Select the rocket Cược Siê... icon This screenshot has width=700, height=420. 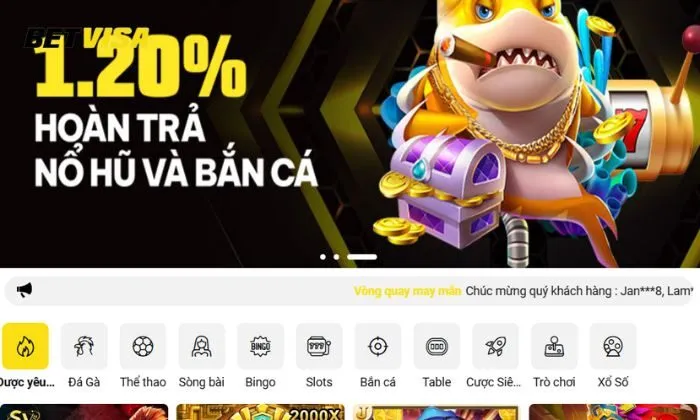pyautogui.click(x=496, y=346)
